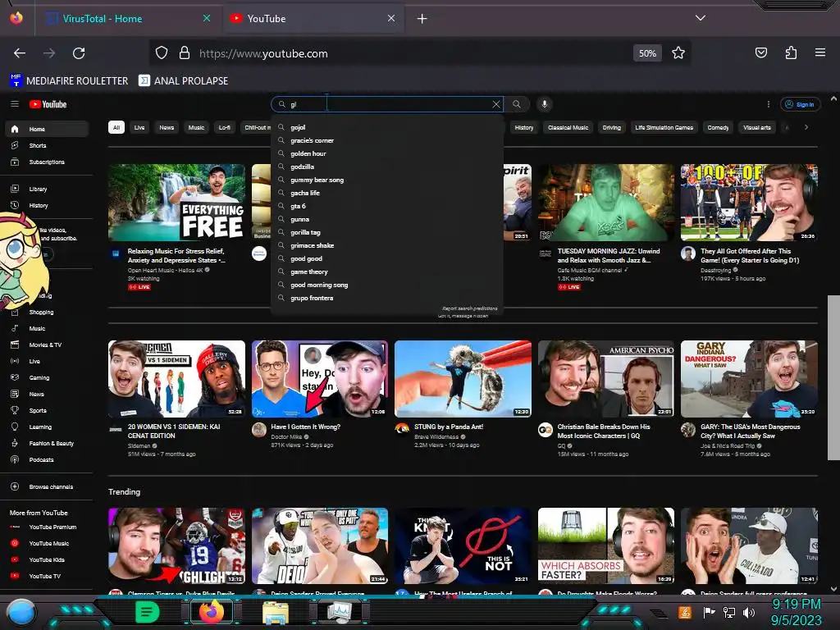Click the page vertical scrollbar thumb

click(833, 377)
